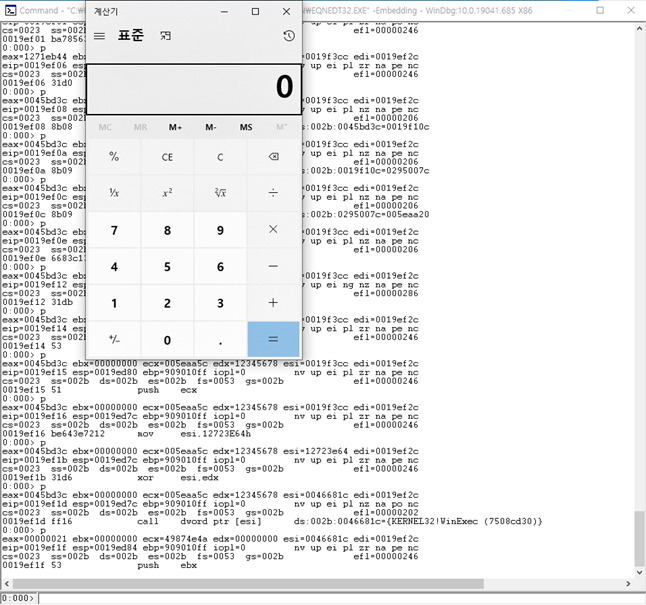Click the x squared button
This screenshot has height=605, width=646.
tap(167, 193)
